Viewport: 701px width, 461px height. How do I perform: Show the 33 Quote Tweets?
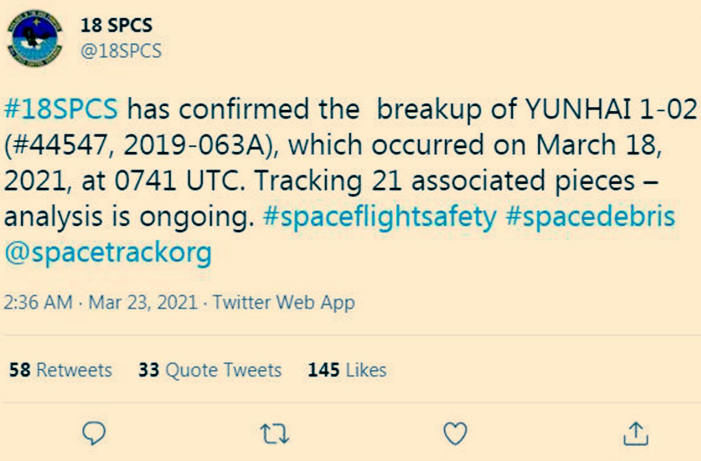pyautogui.click(x=210, y=370)
